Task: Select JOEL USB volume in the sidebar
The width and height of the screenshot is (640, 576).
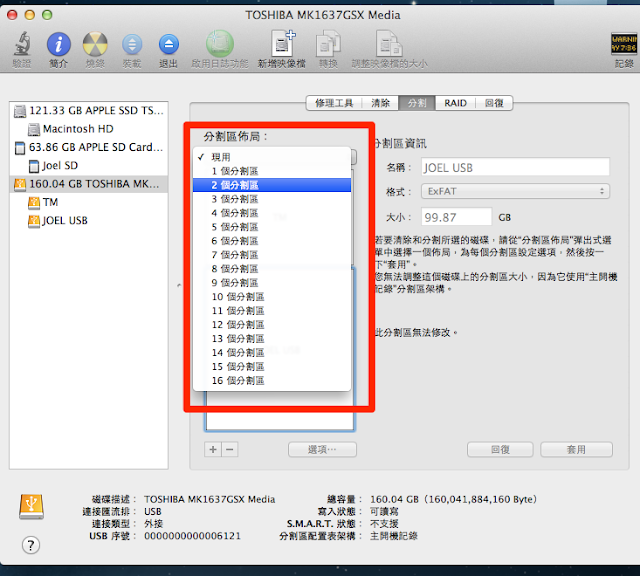Action: click(x=89, y=221)
